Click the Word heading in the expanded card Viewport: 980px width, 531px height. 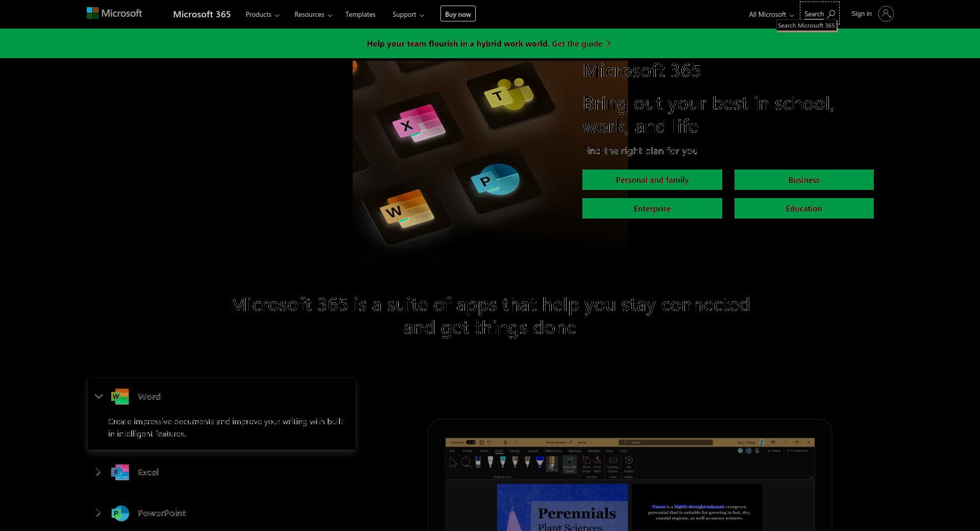(149, 397)
